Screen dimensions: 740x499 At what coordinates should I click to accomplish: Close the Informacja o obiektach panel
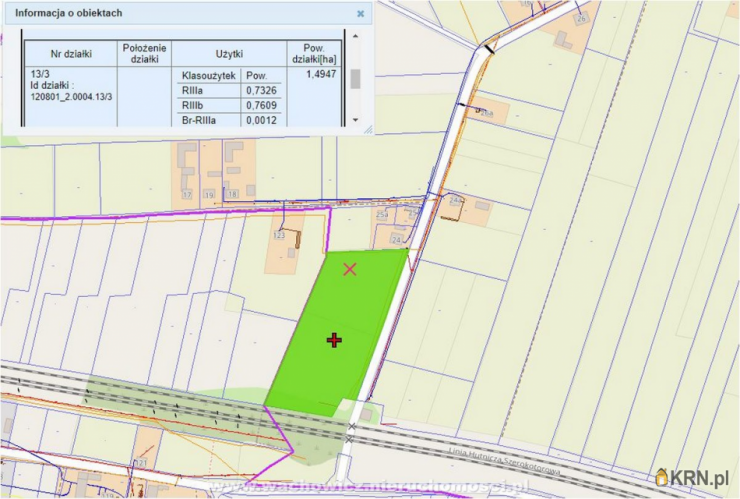[x=360, y=14]
